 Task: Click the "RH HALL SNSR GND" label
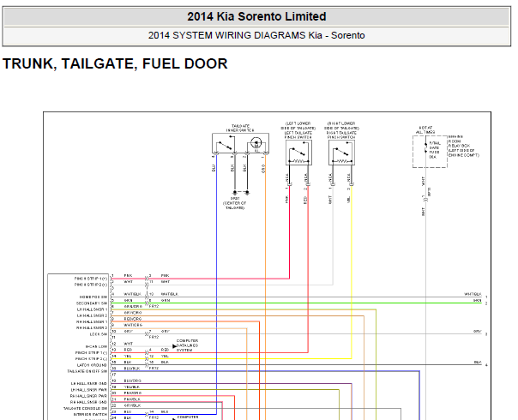(x=88, y=402)
